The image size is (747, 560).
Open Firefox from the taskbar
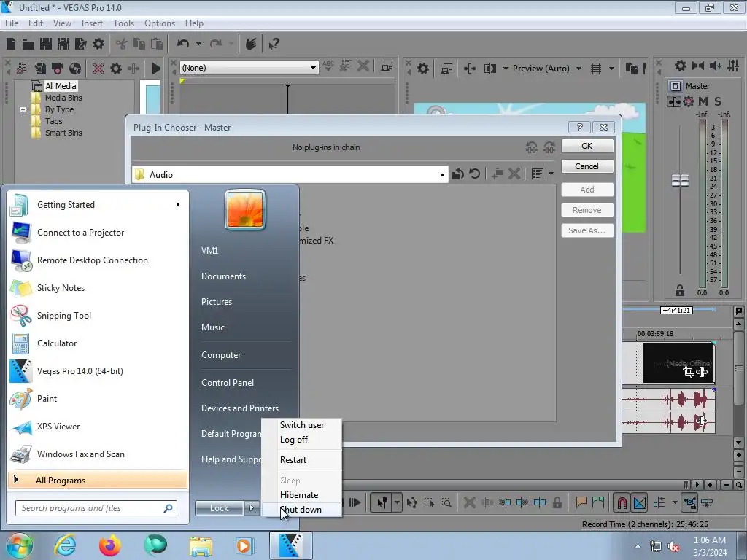tap(109, 545)
